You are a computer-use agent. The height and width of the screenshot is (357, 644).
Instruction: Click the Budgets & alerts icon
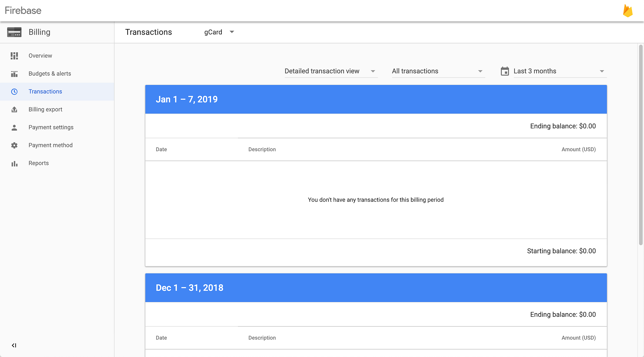tap(14, 73)
